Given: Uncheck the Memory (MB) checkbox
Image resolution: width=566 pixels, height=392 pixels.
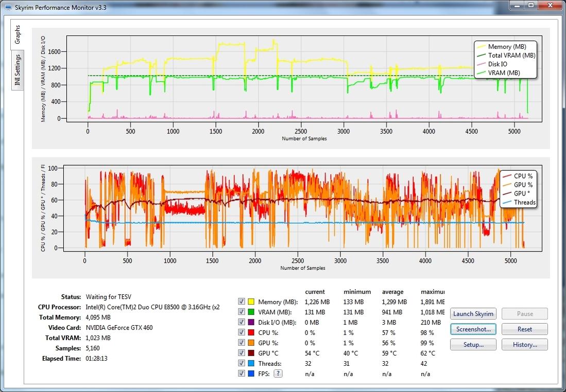Looking at the screenshot, I should (x=242, y=301).
